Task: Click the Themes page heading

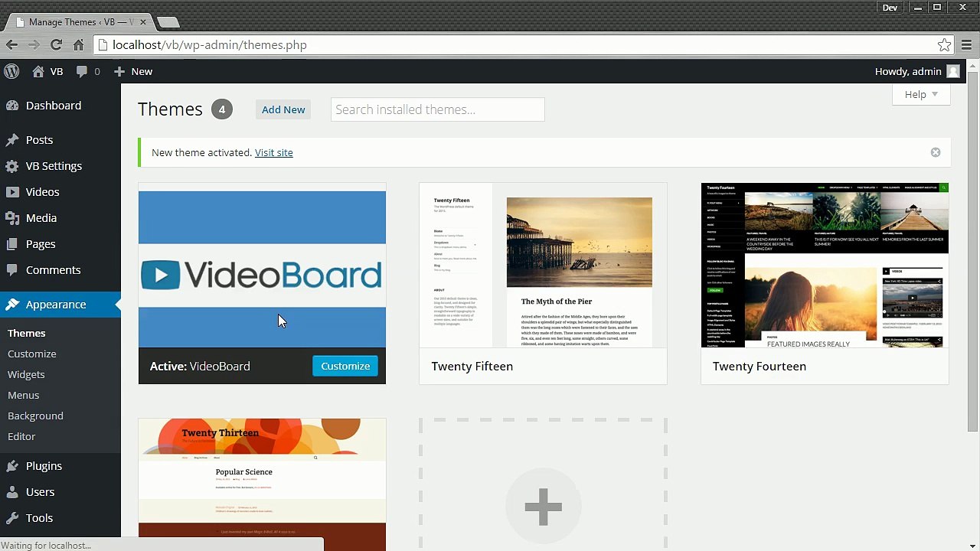Action: tap(170, 109)
